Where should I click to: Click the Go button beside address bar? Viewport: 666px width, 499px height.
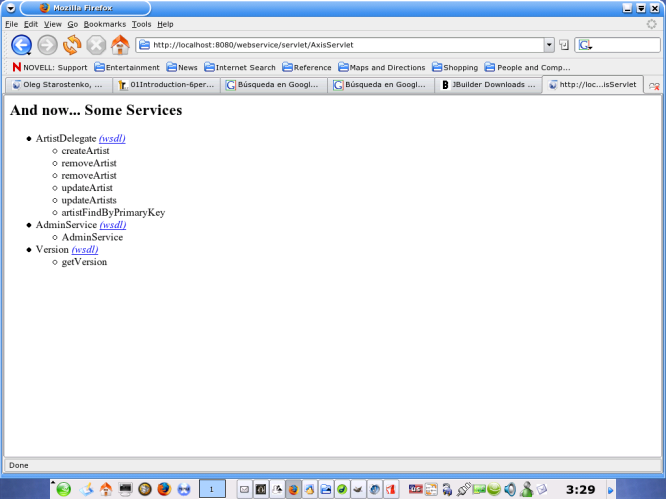564,45
